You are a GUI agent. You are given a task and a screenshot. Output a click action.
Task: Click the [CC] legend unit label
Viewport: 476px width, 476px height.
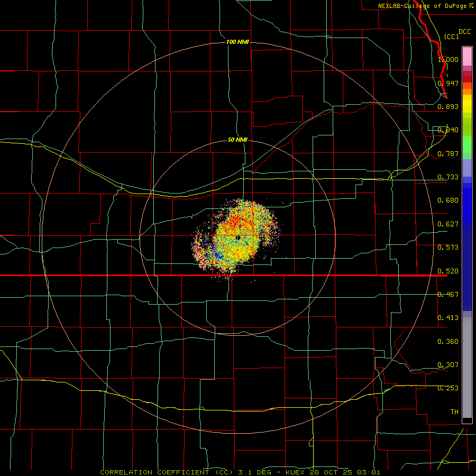[x=452, y=36]
